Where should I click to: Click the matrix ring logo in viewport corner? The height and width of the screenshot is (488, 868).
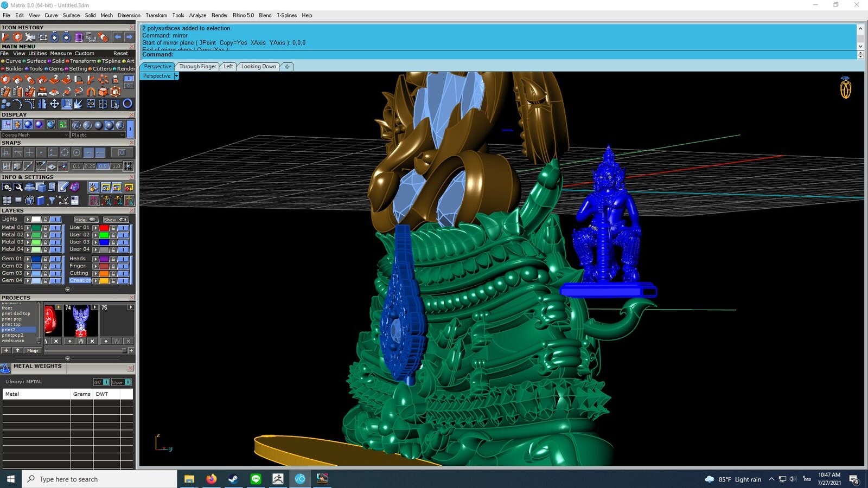846,88
